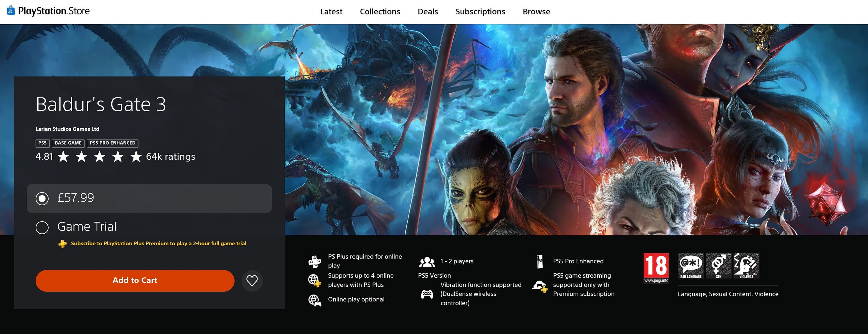This screenshot has height=334, width=868.
Task: Open the Subscriptions menu
Action: tap(480, 12)
